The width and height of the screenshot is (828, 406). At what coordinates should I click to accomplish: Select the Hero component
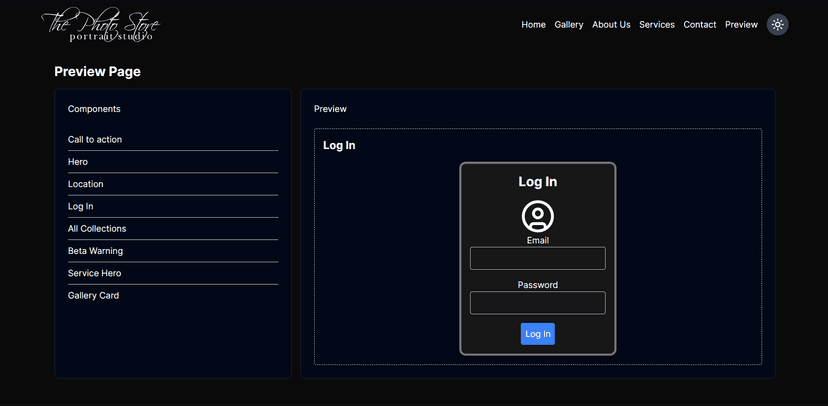click(x=78, y=162)
